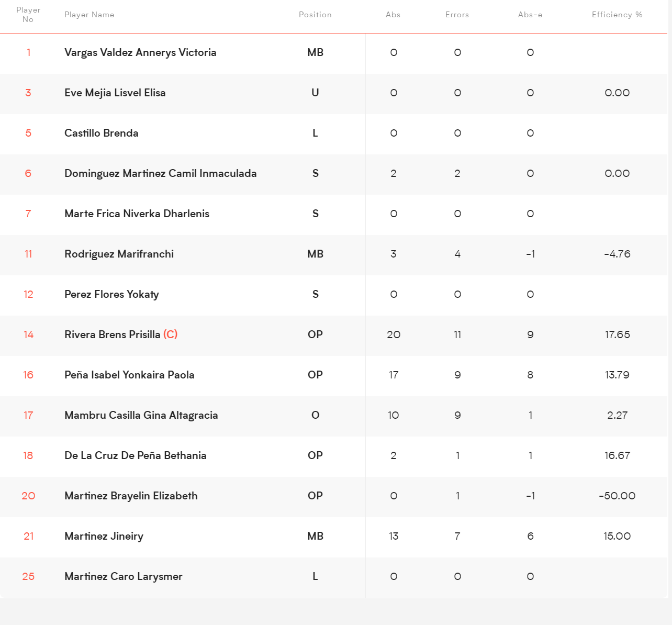The image size is (672, 625).
Task: Select player Peña Isabel Yonkaira Paola
Action: (x=129, y=375)
